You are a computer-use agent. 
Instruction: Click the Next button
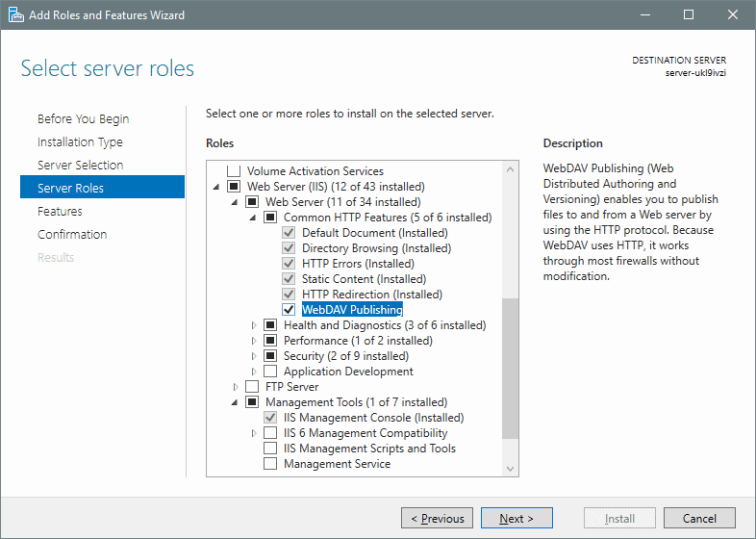tap(517, 519)
